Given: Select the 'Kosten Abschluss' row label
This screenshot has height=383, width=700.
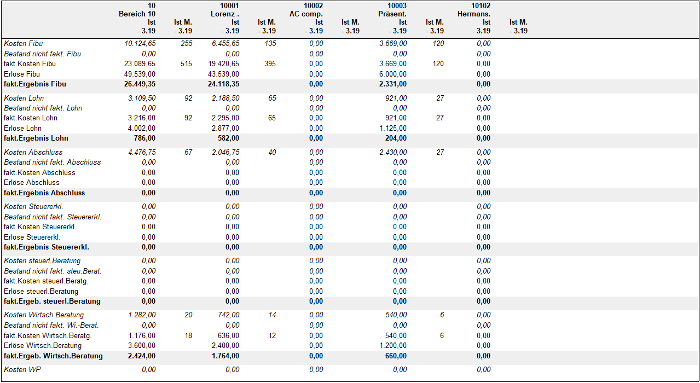Looking at the screenshot, I should pos(33,152).
